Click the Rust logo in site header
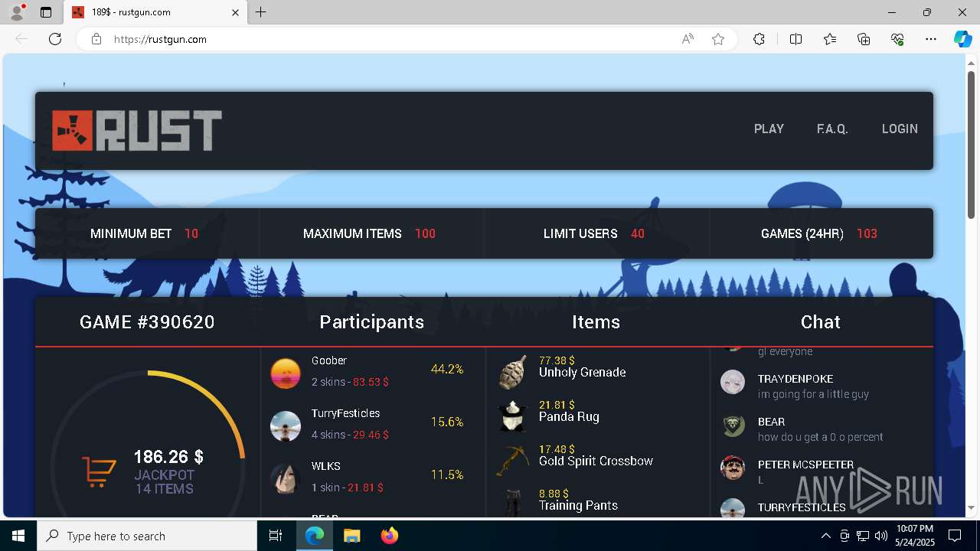Image resolution: width=980 pixels, height=551 pixels. 137,131
